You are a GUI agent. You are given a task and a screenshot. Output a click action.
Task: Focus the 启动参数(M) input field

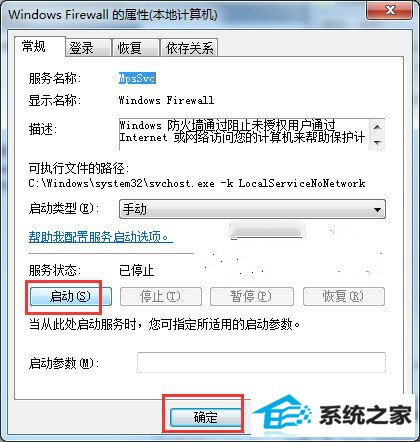click(261, 362)
